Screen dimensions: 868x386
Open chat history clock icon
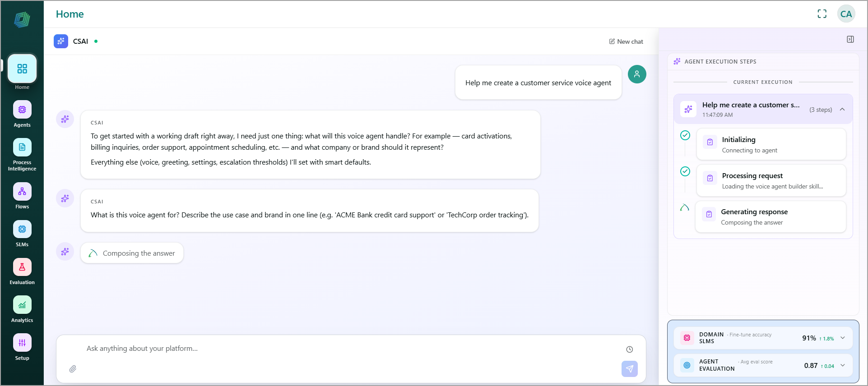(629, 349)
